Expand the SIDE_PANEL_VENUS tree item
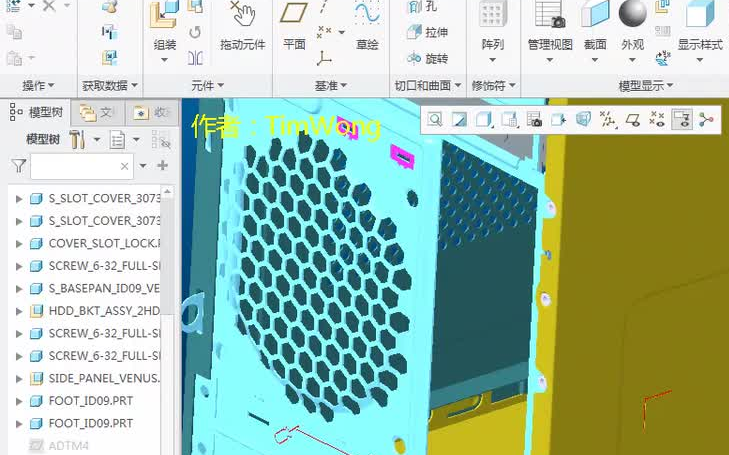Viewport: 729px width, 455px height. [19, 379]
